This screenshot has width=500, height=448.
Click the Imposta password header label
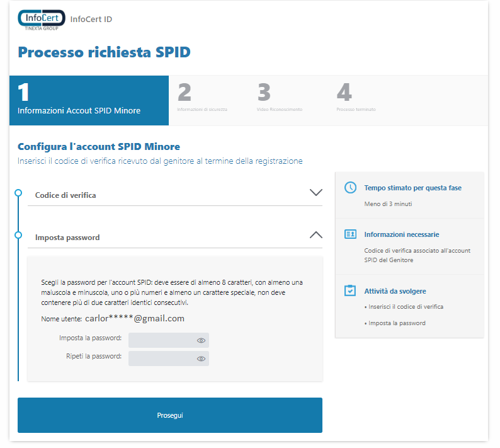(x=67, y=238)
